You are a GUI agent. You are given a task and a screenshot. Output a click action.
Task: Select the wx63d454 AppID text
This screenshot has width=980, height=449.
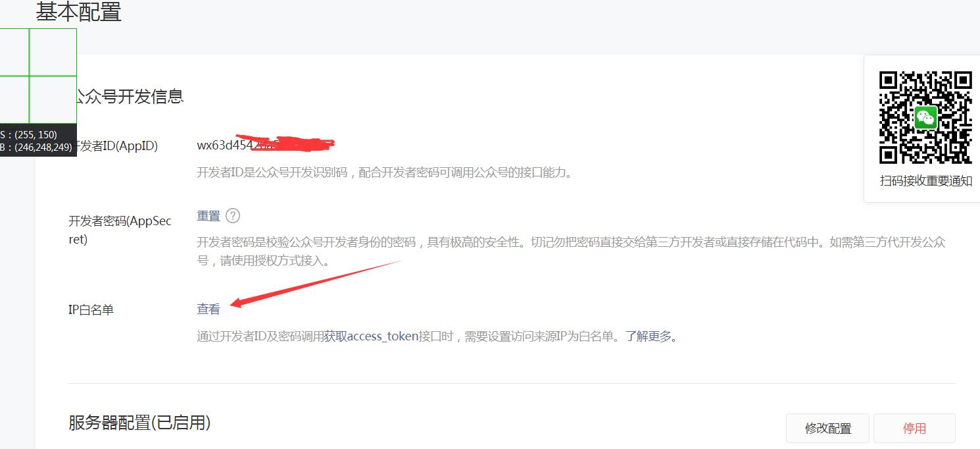(x=224, y=145)
